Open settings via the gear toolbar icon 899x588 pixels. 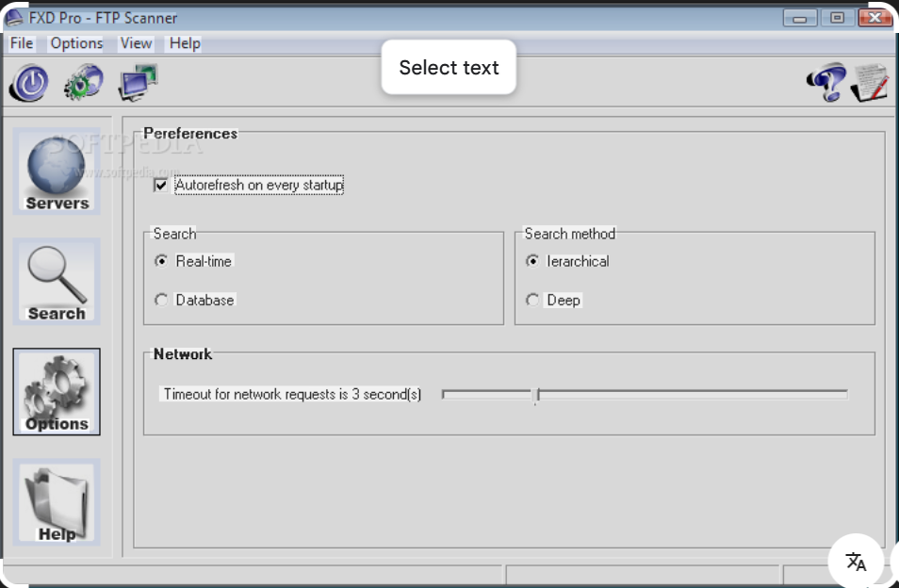tap(83, 83)
